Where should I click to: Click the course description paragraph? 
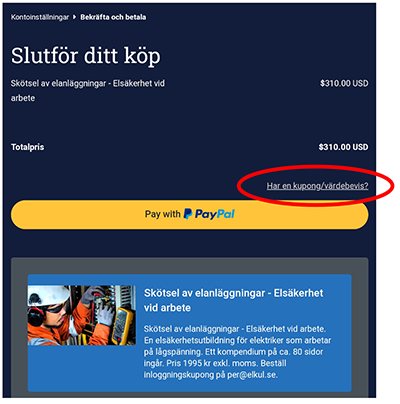[x=237, y=352]
